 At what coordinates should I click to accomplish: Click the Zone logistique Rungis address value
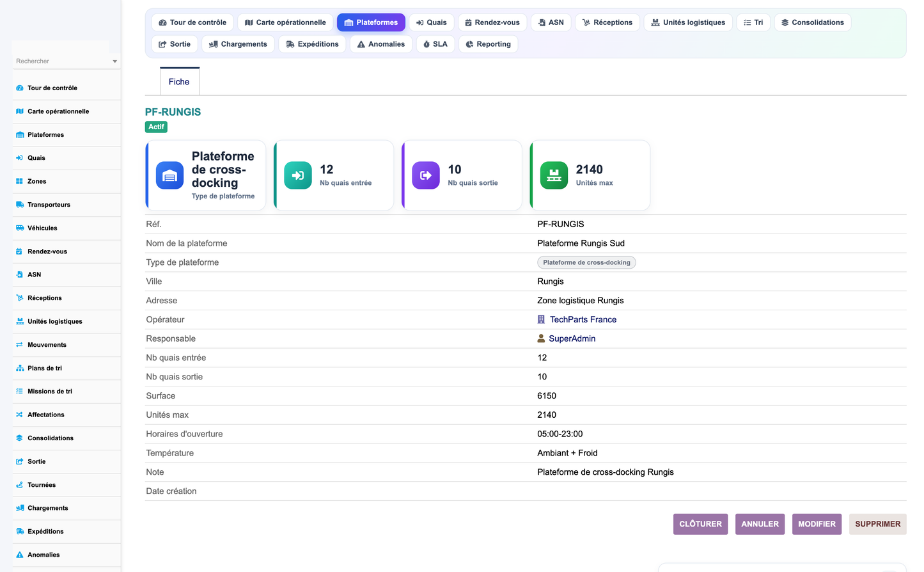coord(580,301)
